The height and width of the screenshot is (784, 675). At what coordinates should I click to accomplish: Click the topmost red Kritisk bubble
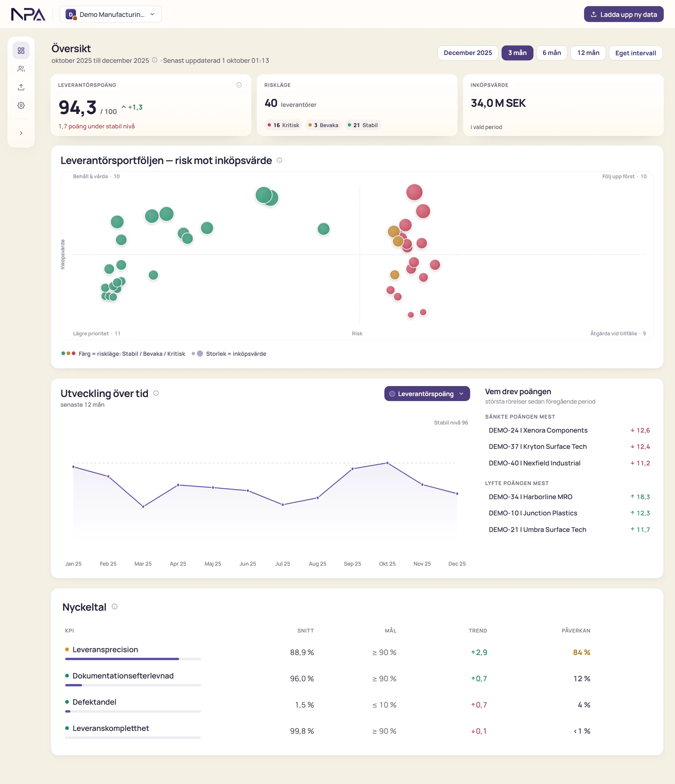tap(414, 192)
